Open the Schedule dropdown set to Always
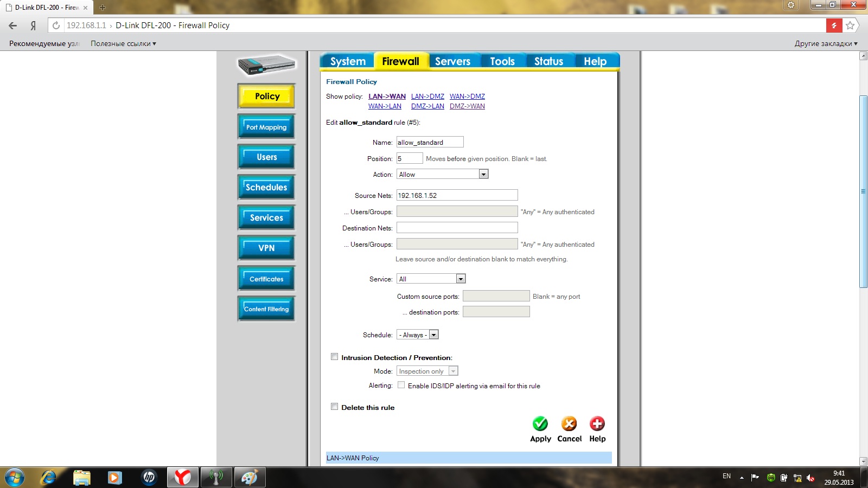The height and width of the screenshot is (488, 868). [x=417, y=335]
